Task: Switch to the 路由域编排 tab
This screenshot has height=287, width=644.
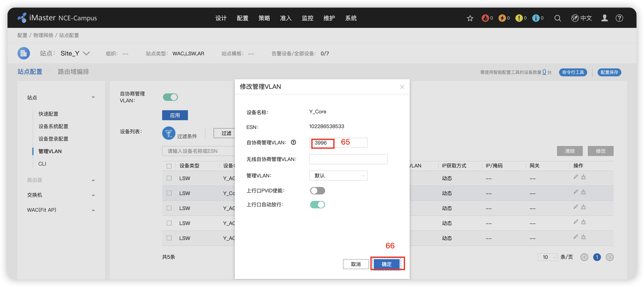Action: 73,72
